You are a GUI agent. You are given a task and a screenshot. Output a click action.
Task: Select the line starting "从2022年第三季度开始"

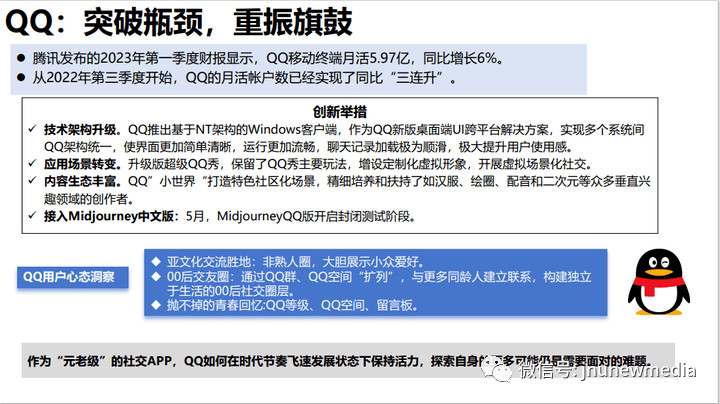point(244,78)
